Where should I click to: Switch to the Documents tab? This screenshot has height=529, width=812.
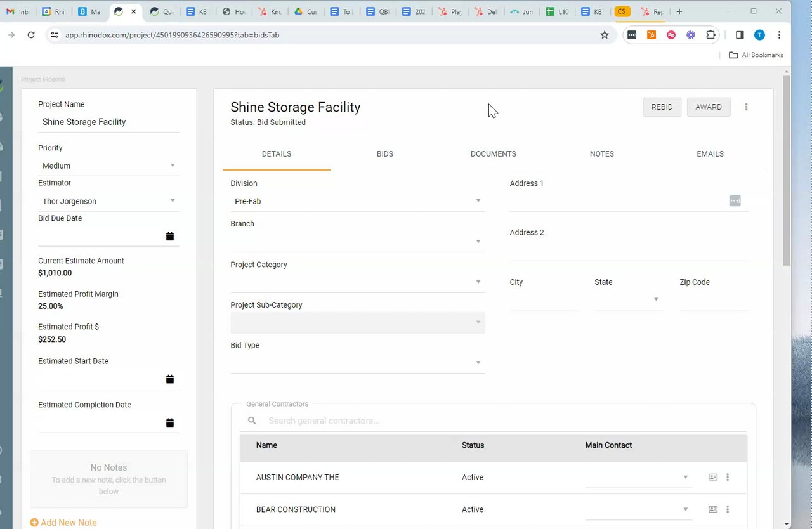point(493,154)
